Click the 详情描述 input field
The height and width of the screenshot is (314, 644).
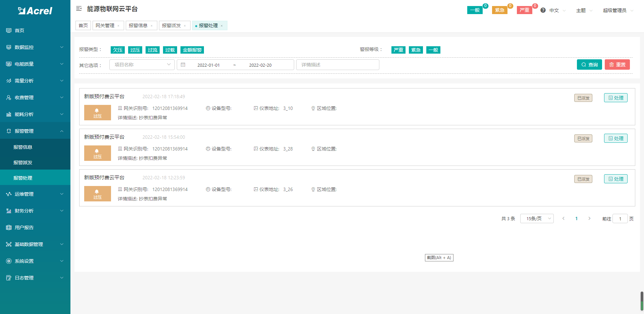pos(338,65)
